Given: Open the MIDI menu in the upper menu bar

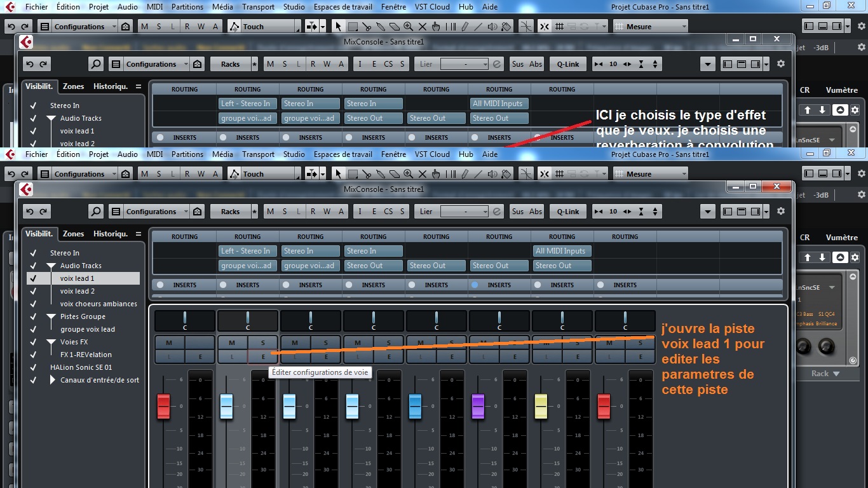Looking at the screenshot, I should coord(154,7).
